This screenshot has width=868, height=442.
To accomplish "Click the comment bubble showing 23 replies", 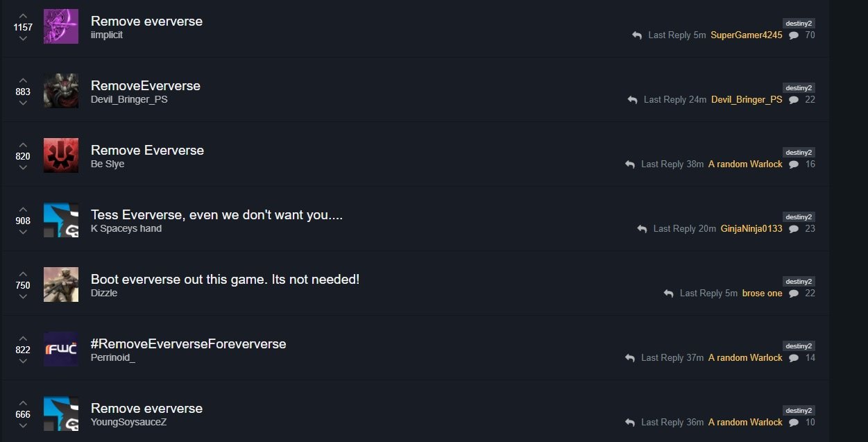I will (794, 229).
